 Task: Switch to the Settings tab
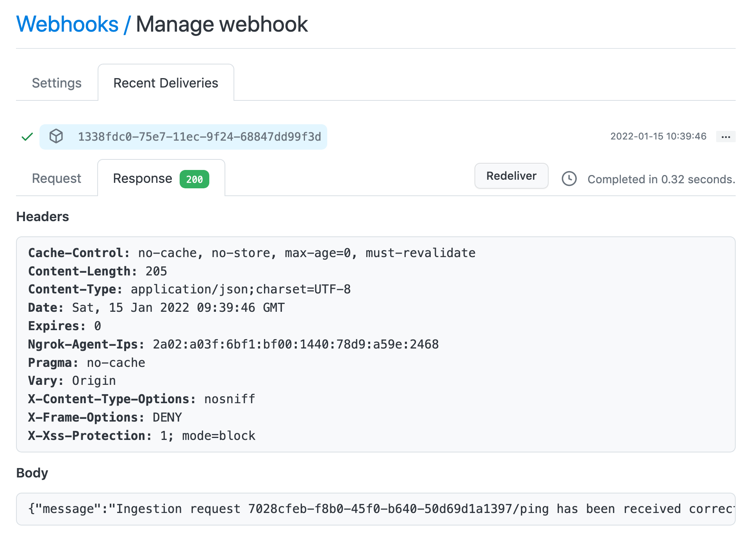coord(57,83)
